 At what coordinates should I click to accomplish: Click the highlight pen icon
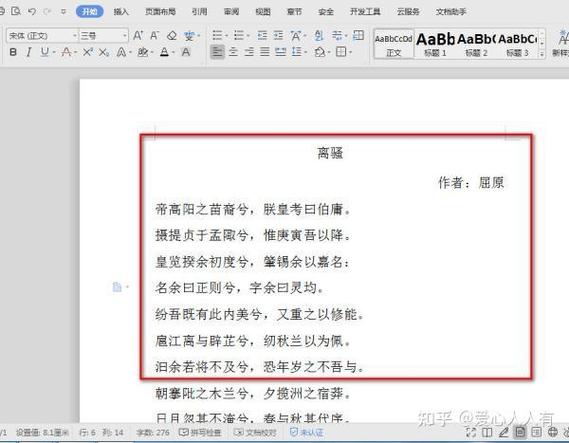click(143, 52)
